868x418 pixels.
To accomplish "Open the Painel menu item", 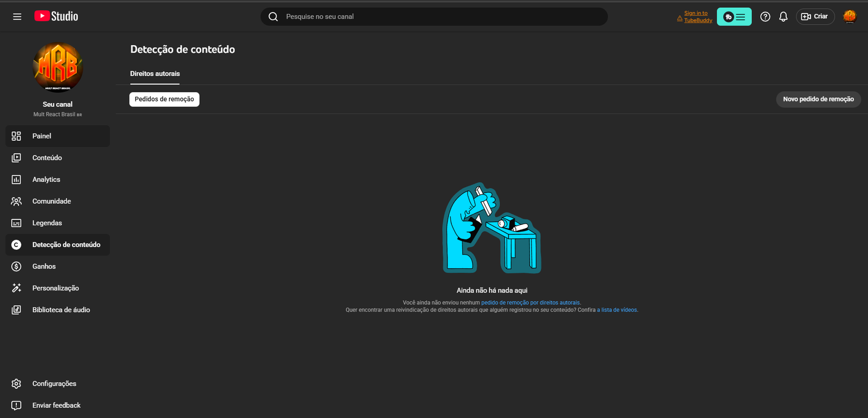I will point(58,136).
